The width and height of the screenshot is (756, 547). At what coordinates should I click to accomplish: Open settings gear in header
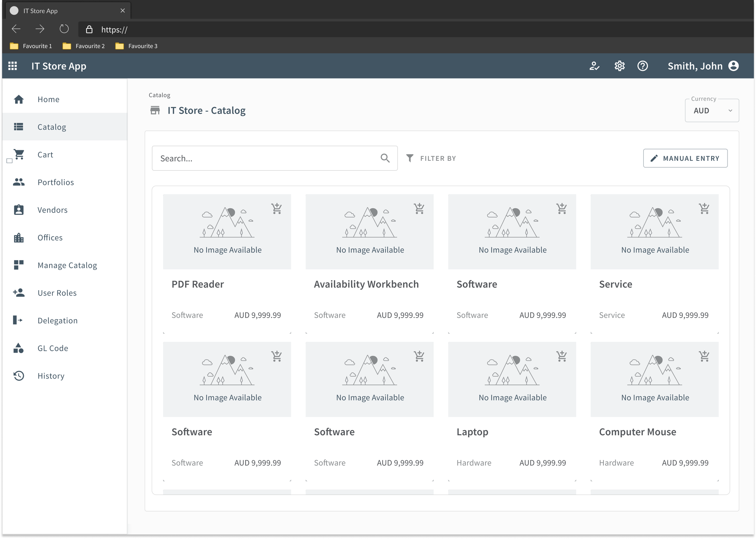coord(619,66)
